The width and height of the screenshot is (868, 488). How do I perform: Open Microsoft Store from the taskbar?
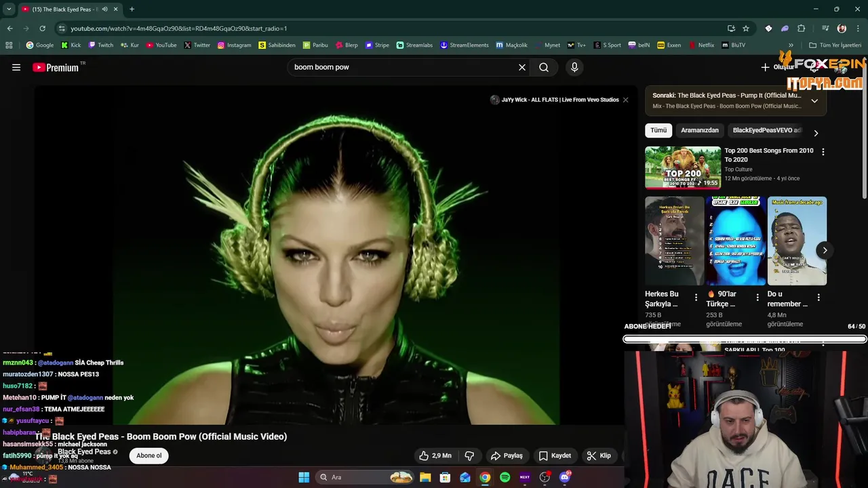click(445, 477)
